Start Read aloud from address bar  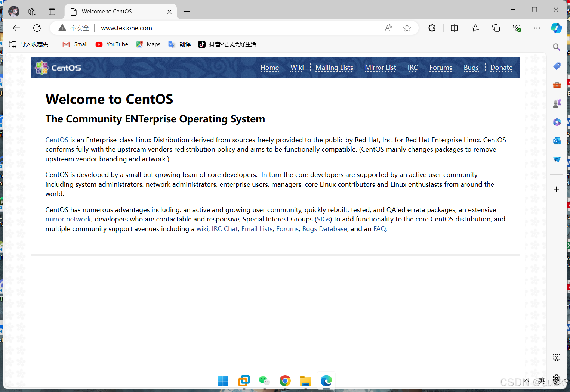[x=389, y=28]
